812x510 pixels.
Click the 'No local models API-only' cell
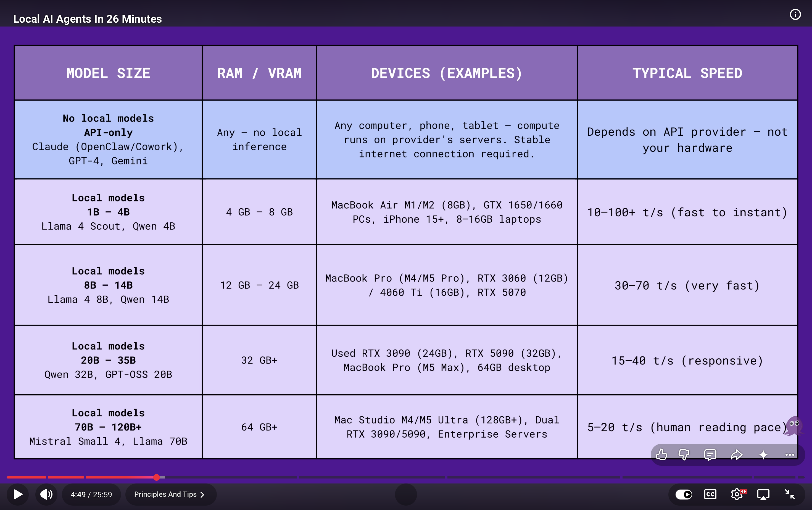(108, 140)
